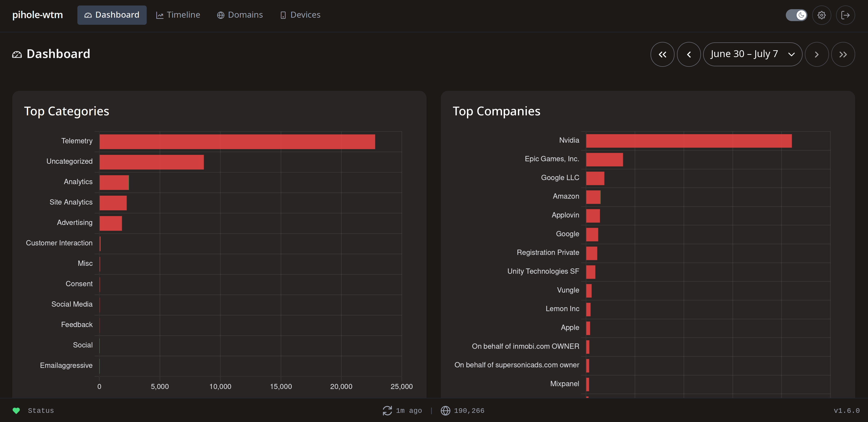Click the 'Vungle' company label

click(x=568, y=290)
